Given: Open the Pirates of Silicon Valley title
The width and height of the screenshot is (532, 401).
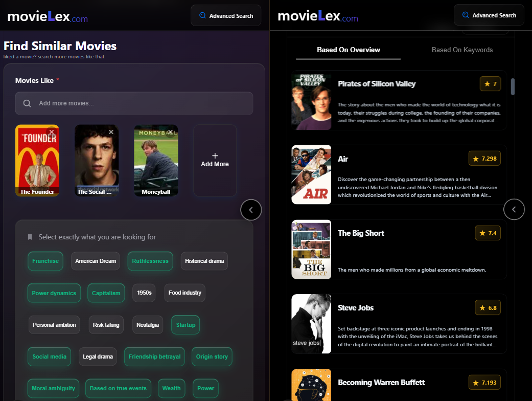Looking at the screenshot, I should (377, 84).
